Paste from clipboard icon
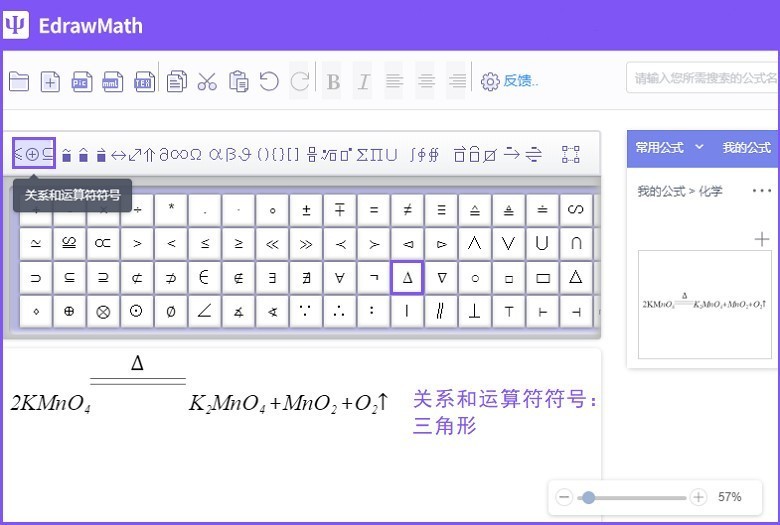The image size is (780, 525). (238, 81)
